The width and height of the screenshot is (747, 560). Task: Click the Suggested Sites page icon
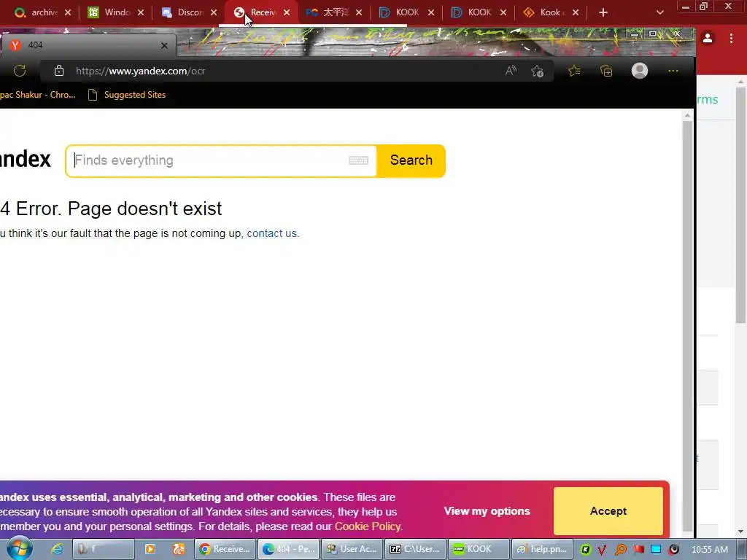93,95
